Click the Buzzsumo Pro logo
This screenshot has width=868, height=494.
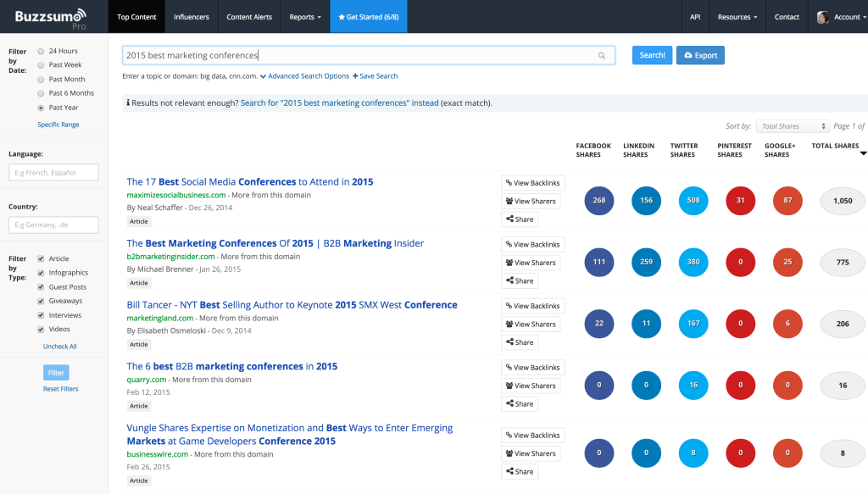point(50,19)
